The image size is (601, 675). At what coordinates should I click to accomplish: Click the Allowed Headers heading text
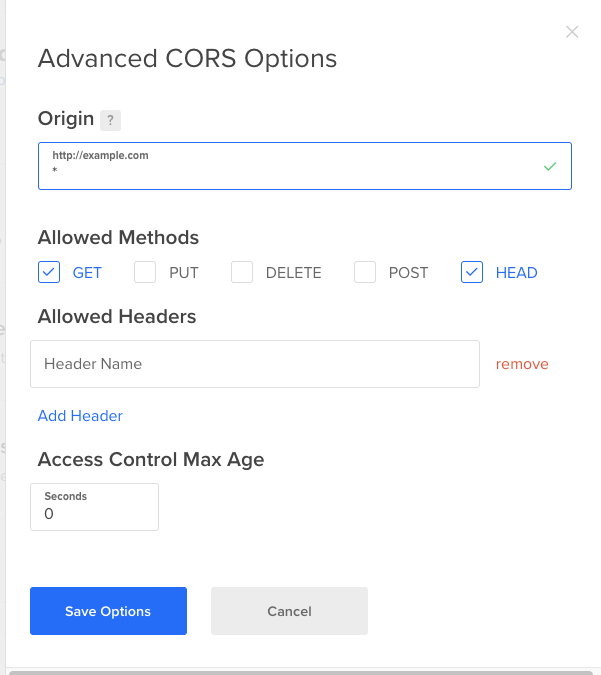tap(117, 317)
